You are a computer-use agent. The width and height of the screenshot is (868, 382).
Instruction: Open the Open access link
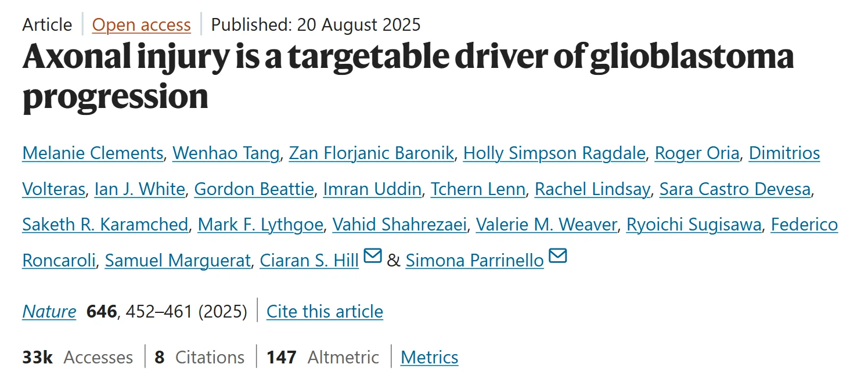141,25
